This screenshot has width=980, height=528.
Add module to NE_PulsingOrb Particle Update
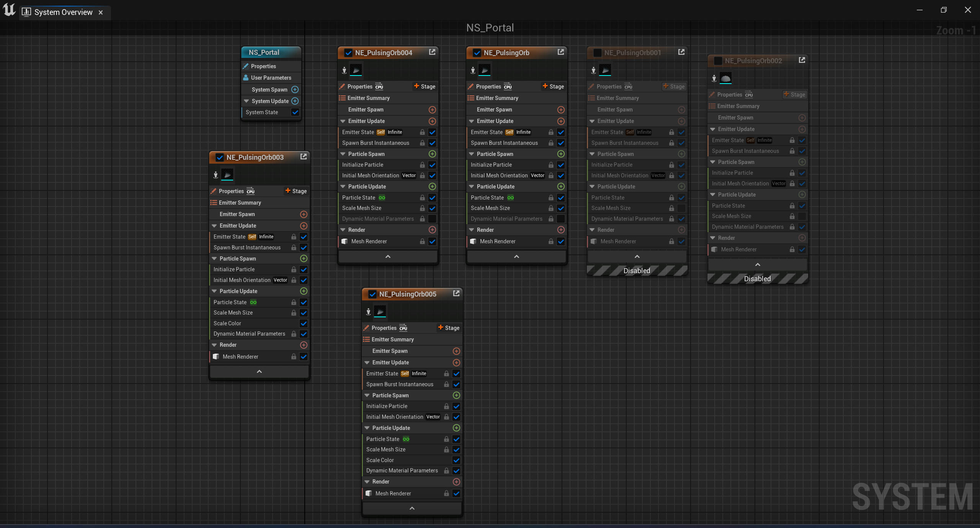coord(561,186)
